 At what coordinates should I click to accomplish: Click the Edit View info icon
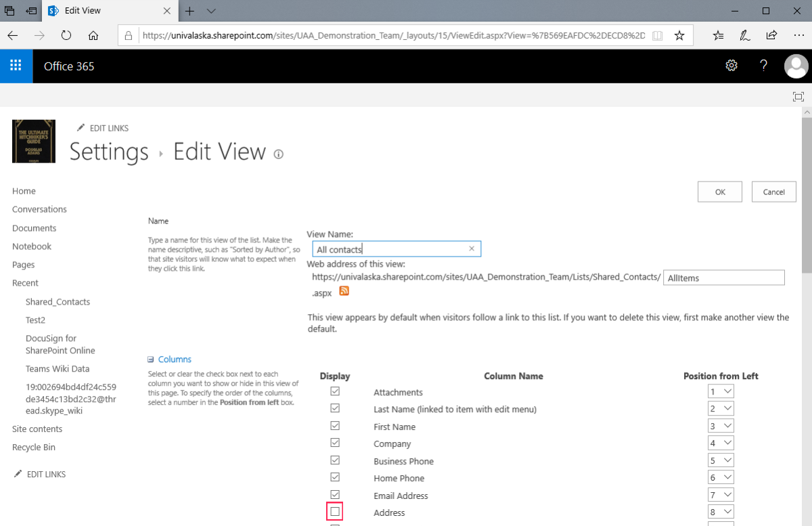[x=278, y=154]
